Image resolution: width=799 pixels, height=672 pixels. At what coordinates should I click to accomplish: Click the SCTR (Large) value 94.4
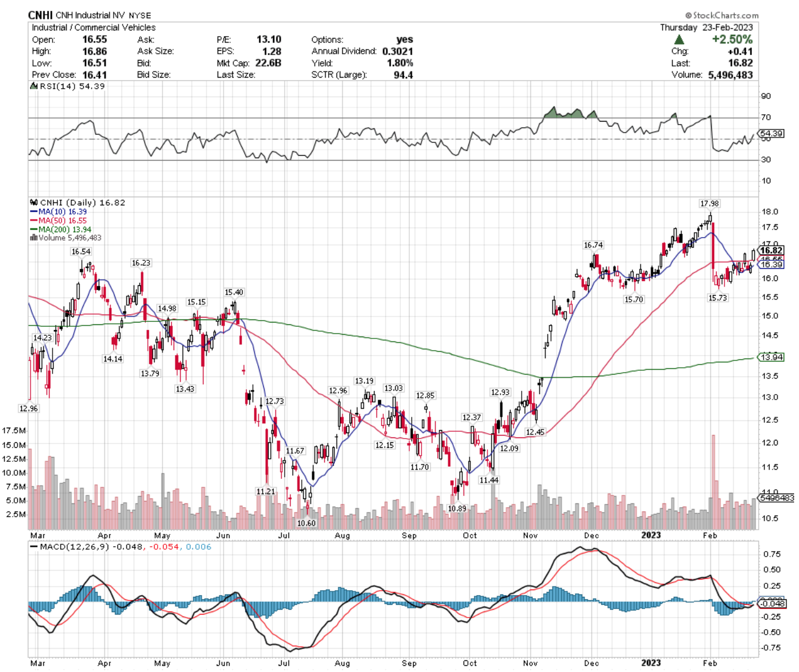coord(403,75)
